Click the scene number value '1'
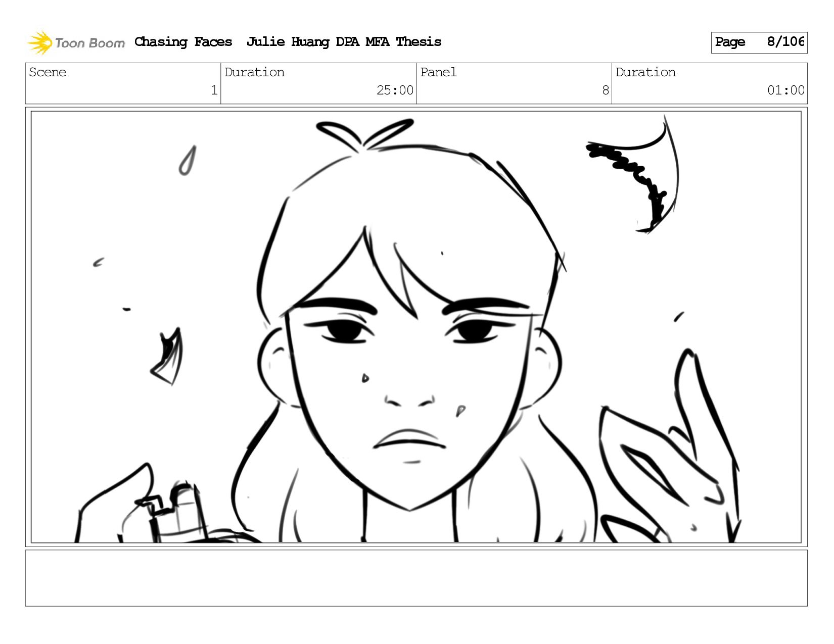834x644 pixels. pos(214,90)
